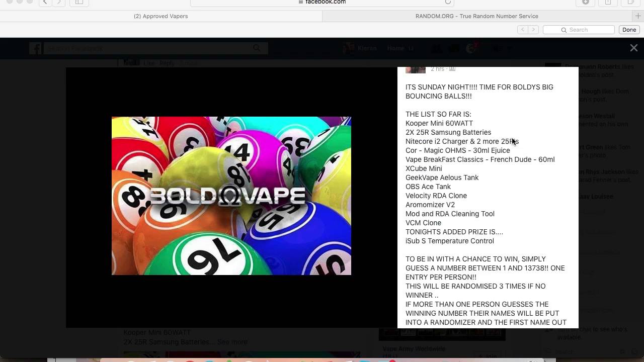Click the 'ITS SUNDAY NIGHT!!!!' headline text

pyautogui.click(x=479, y=92)
